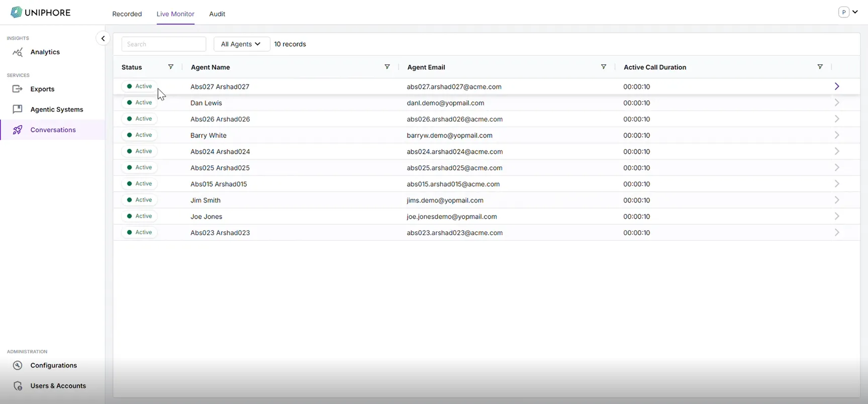Click the Users & Accounts icon

point(18,386)
